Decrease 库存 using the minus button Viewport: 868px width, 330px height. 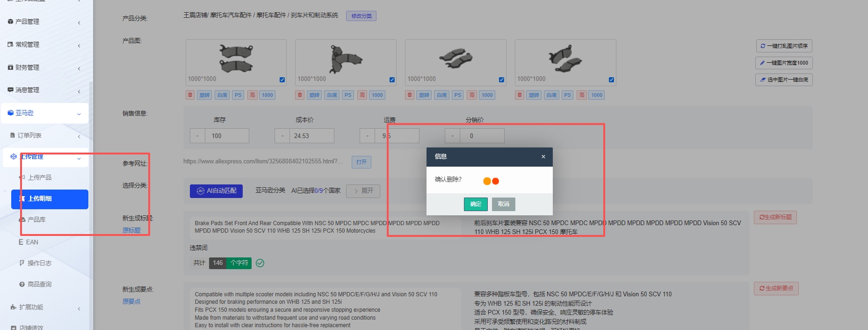(197, 136)
